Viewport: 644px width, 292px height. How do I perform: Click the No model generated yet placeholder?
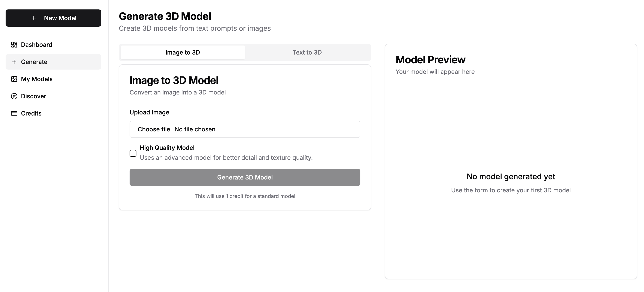(x=511, y=177)
